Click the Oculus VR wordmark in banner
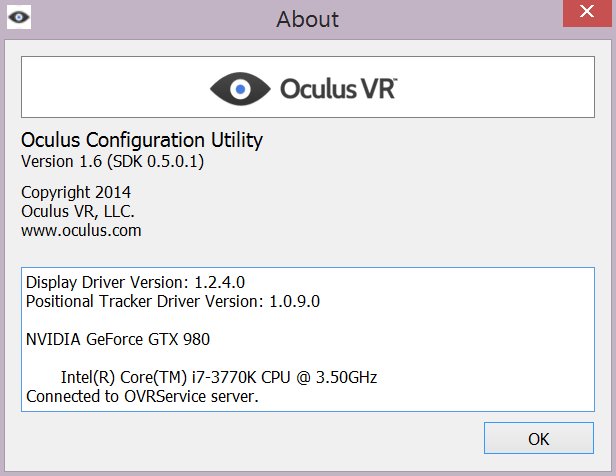The height and width of the screenshot is (476, 616). point(338,89)
